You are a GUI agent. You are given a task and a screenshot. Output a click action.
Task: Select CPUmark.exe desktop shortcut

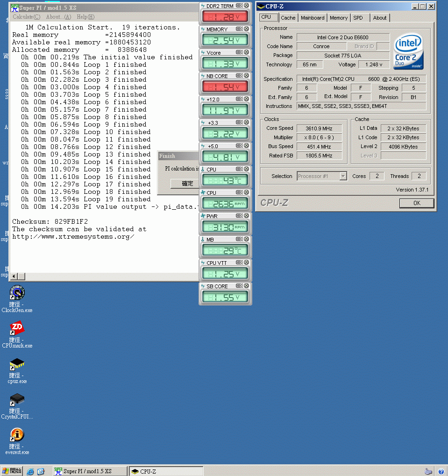(17, 334)
